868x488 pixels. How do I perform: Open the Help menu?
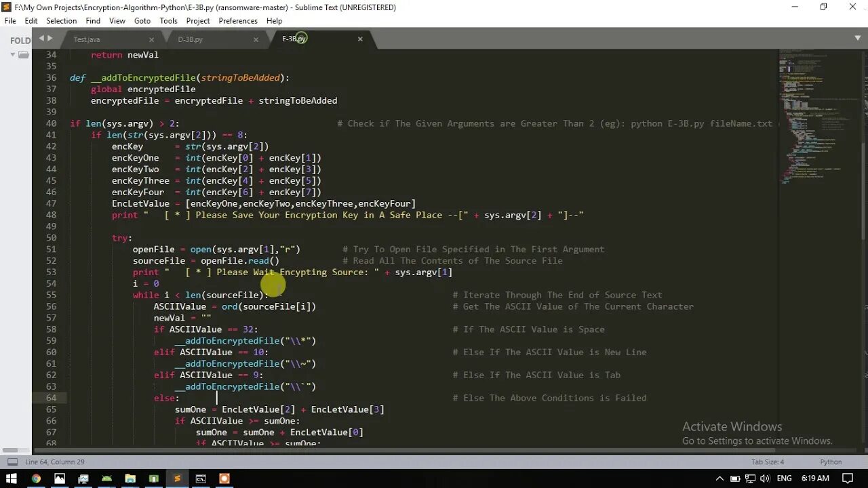tap(274, 21)
